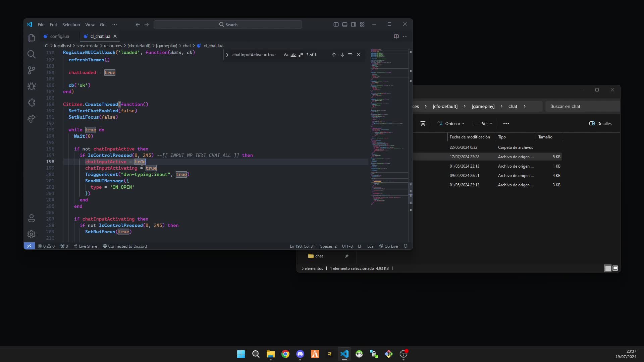
Task: Go forward in VS Code navigation
Action: (x=147, y=24)
